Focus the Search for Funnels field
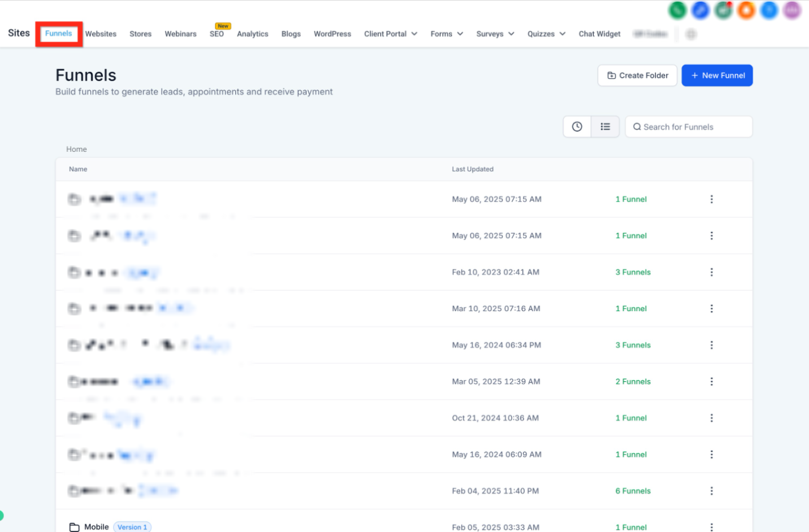 point(689,127)
